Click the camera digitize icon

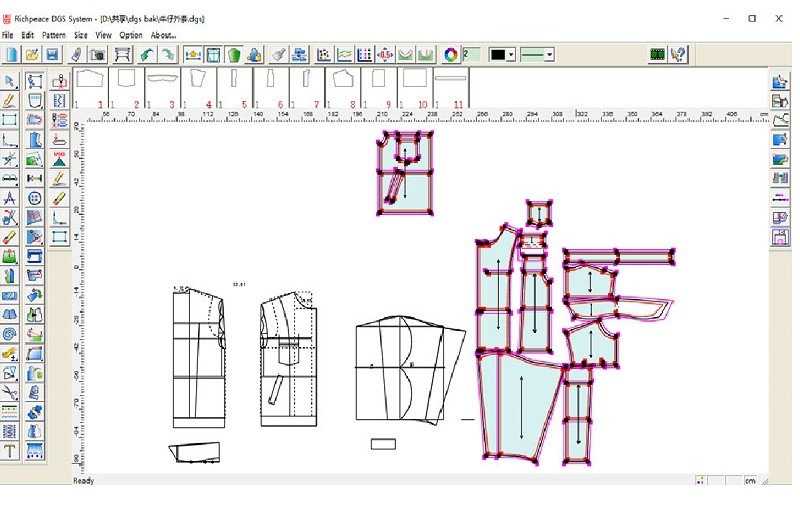(x=98, y=54)
